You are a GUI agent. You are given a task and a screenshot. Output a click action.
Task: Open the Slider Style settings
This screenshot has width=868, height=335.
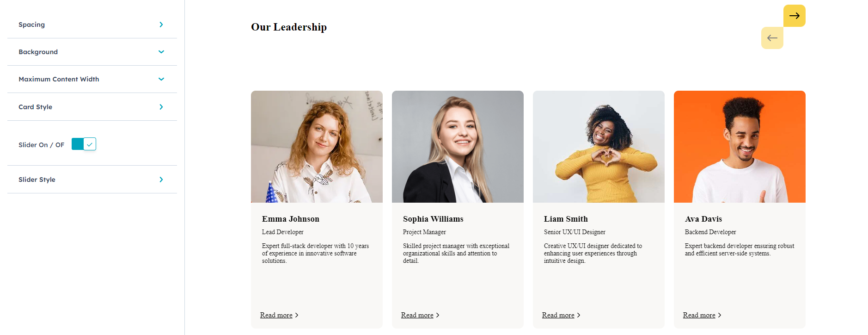161,180
